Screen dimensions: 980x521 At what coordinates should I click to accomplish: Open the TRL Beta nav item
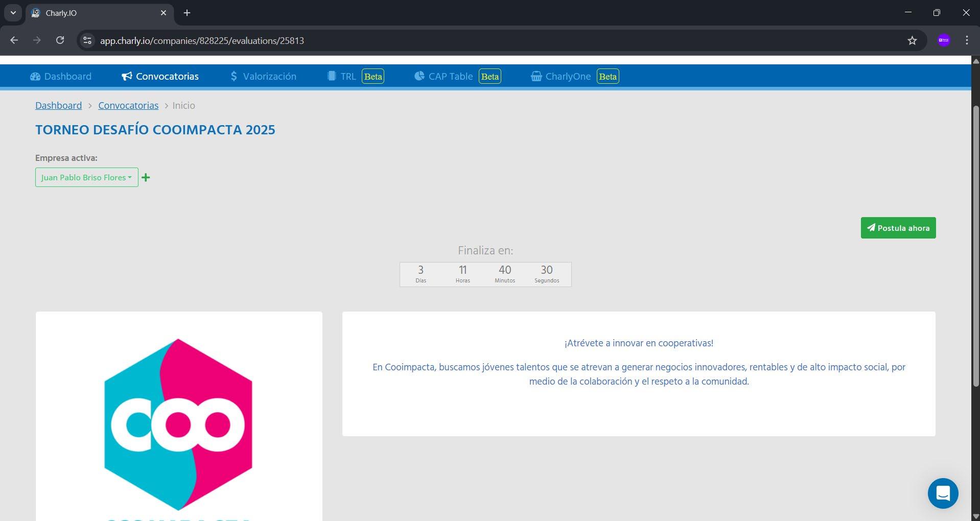pyautogui.click(x=356, y=77)
